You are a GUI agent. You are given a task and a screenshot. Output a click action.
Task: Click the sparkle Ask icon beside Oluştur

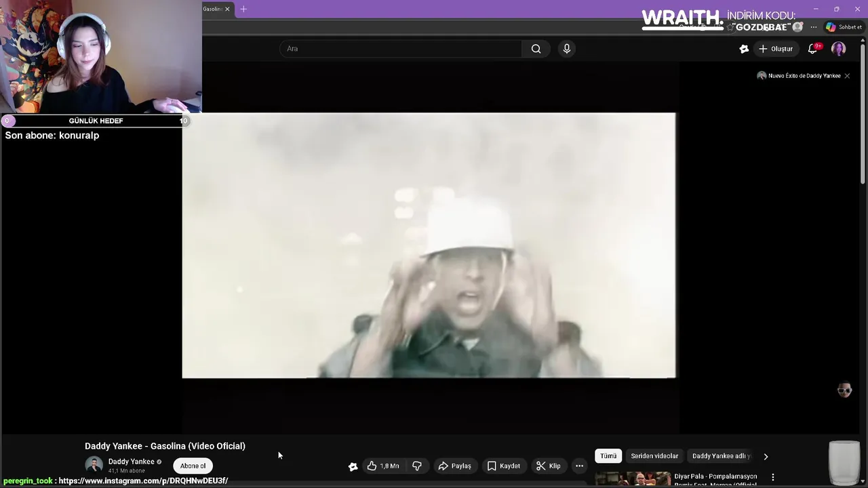[x=744, y=49]
